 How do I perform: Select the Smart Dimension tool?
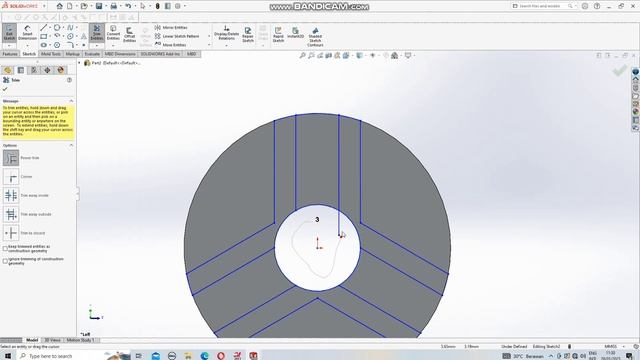27,33
